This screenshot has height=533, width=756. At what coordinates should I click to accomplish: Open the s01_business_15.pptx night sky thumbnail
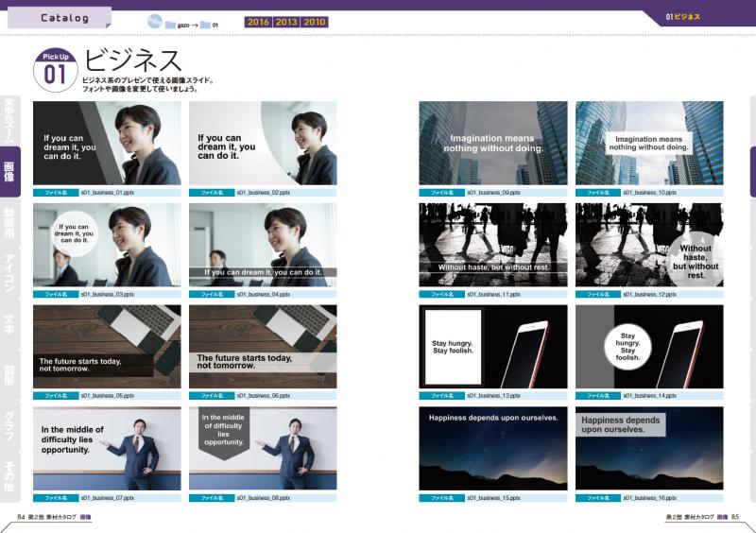point(493,449)
